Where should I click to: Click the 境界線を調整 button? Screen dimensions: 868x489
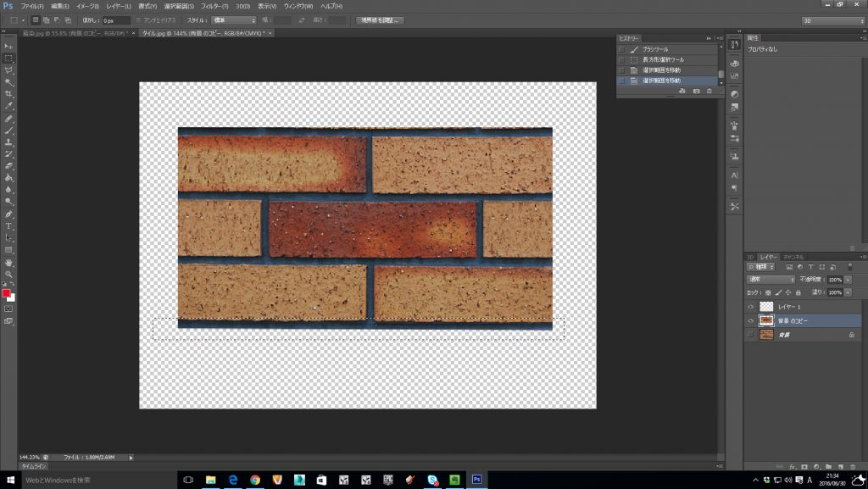click(379, 19)
